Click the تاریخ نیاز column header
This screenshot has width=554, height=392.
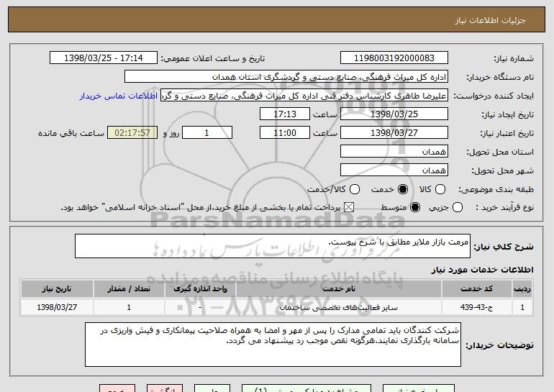[x=57, y=289]
